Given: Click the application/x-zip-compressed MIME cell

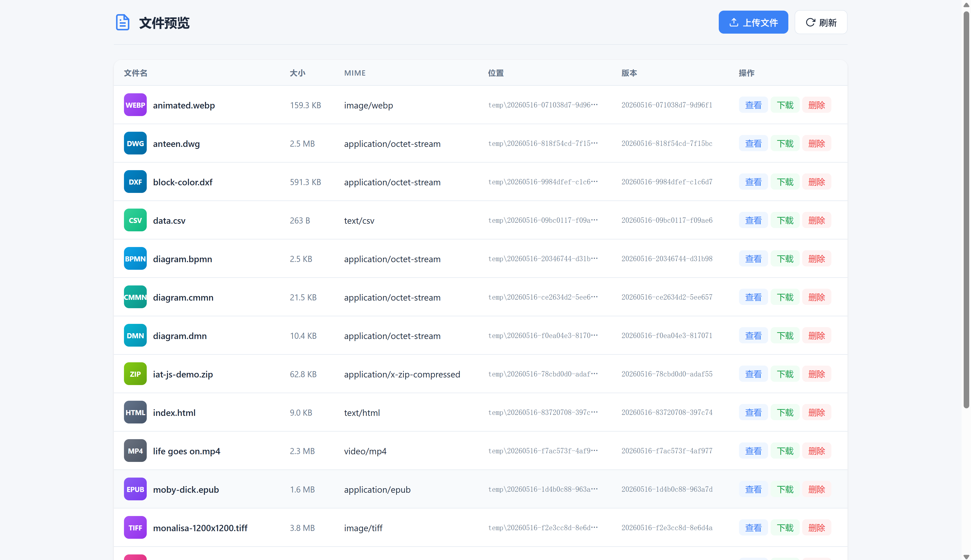Looking at the screenshot, I should tap(402, 375).
